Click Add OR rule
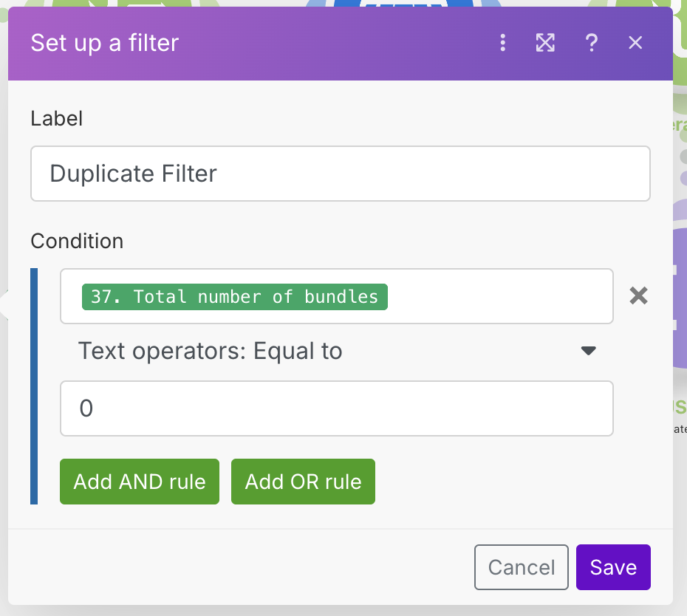687x616 pixels. click(303, 481)
